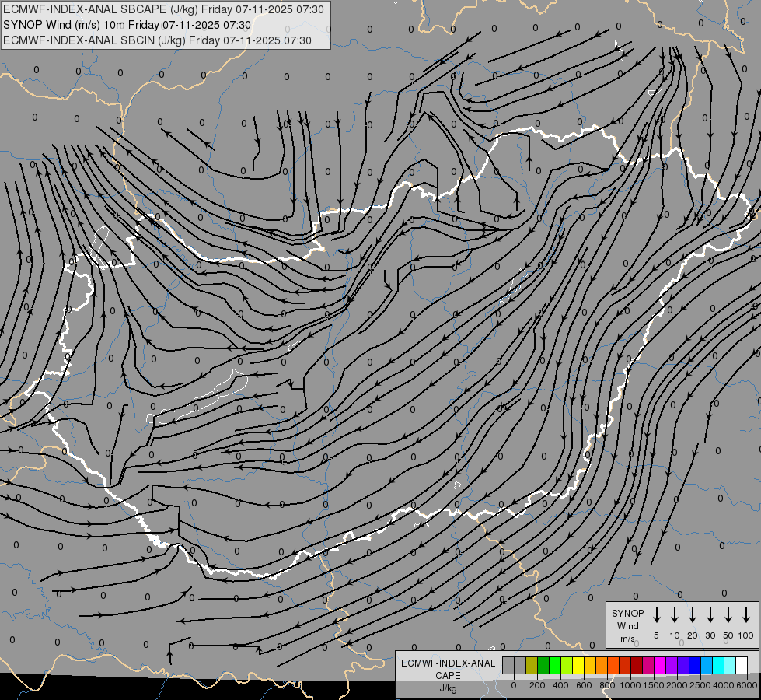Select the violet-purple CAPE legend swatch
761x700 pixels.
point(672,665)
